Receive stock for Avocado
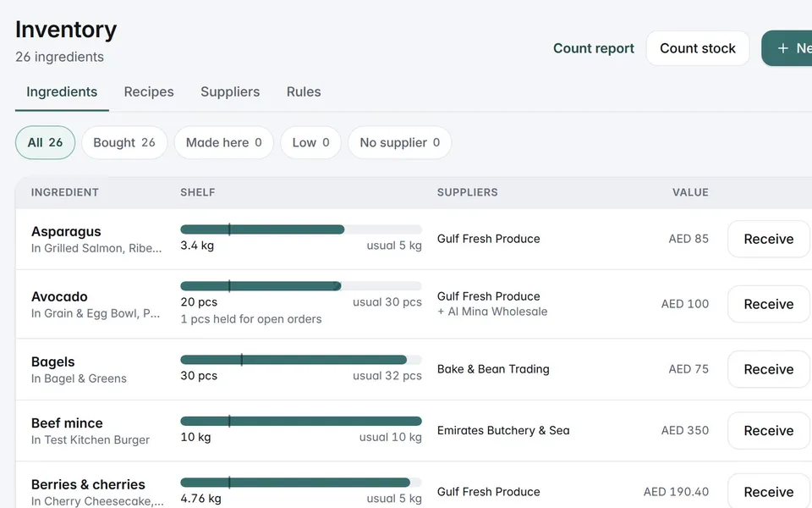Viewport: 812px width, 508px height. [x=769, y=304]
